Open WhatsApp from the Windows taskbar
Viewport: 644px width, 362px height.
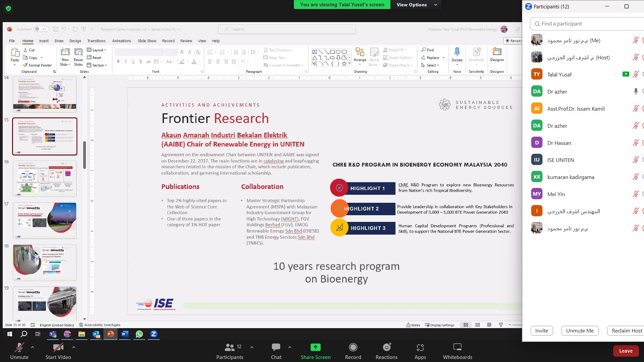pyautogui.click(x=139, y=334)
